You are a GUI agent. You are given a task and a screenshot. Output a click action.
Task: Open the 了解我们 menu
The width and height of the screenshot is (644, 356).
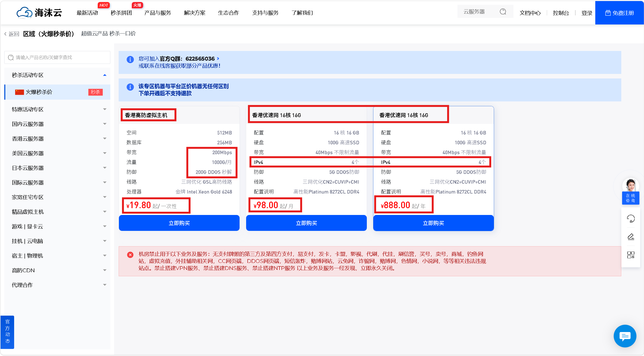click(x=302, y=13)
